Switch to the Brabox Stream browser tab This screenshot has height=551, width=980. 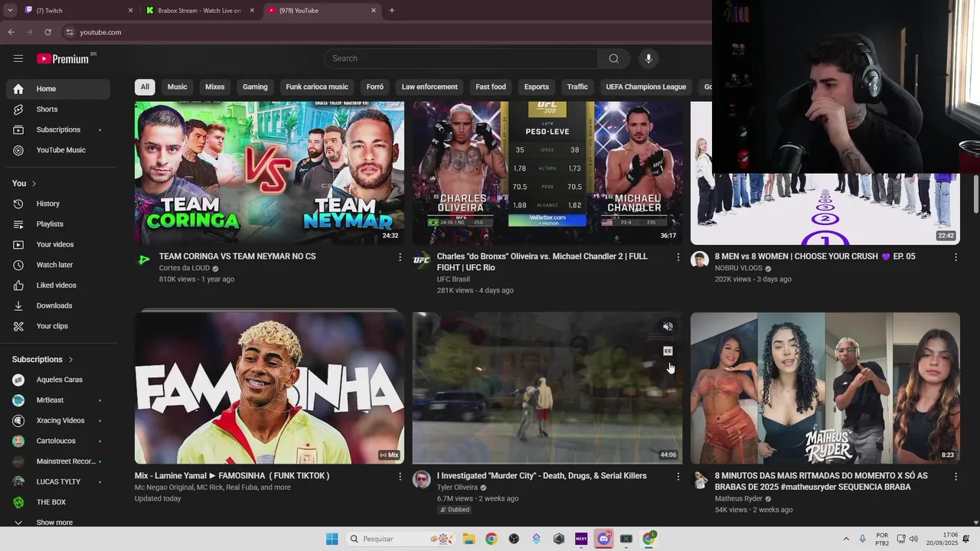pyautogui.click(x=201, y=11)
